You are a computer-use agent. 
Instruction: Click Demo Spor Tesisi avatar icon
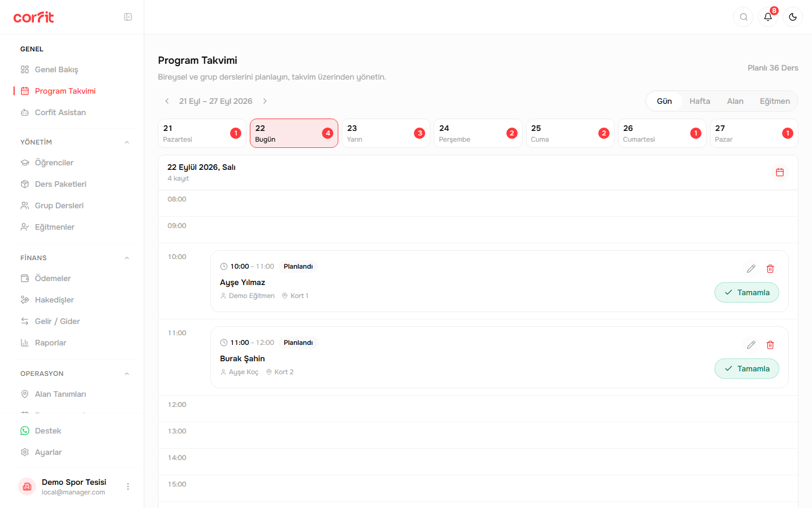tap(27, 487)
